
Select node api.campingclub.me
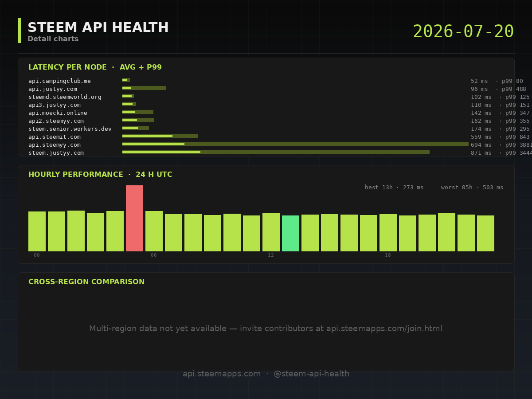tap(59, 81)
